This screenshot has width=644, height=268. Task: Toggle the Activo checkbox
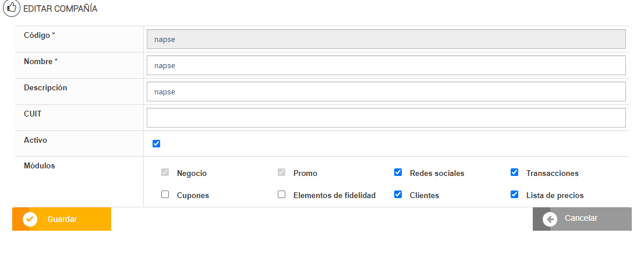156,144
